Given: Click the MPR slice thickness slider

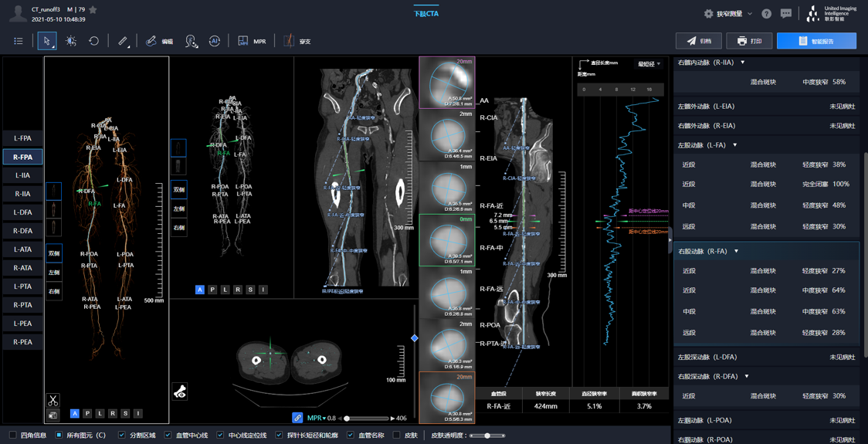Looking at the screenshot, I should 367,419.
